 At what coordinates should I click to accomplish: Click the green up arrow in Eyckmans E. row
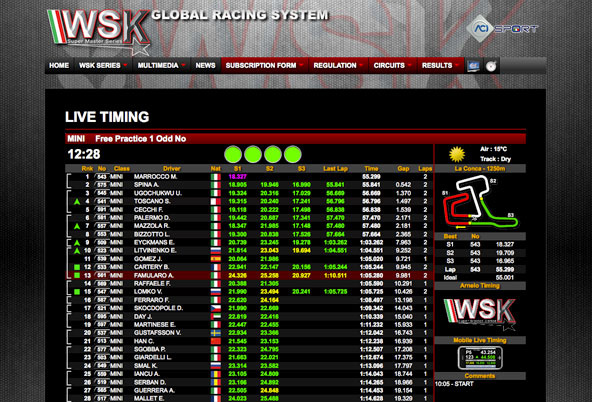click(x=77, y=243)
